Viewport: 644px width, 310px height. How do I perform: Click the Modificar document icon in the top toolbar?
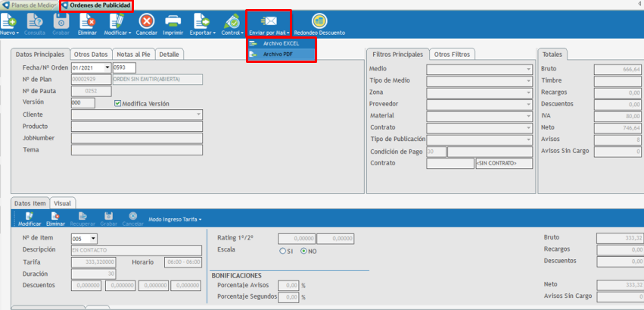click(x=116, y=22)
